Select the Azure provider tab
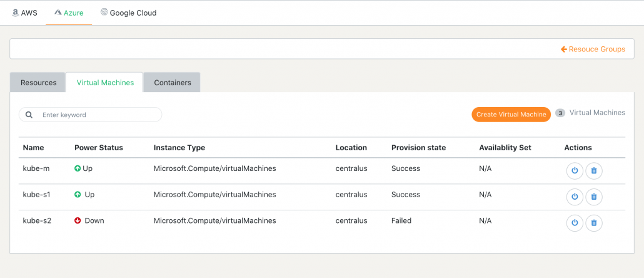The image size is (644, 278). point(69,13)
